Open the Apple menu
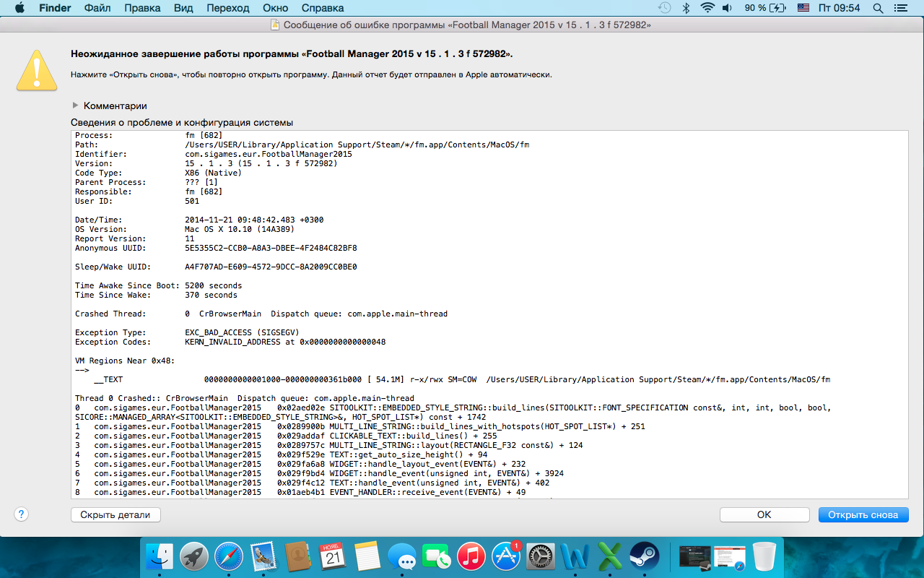Image resolution: width=924 pixels, height=578 pixels. coord(19,8)
